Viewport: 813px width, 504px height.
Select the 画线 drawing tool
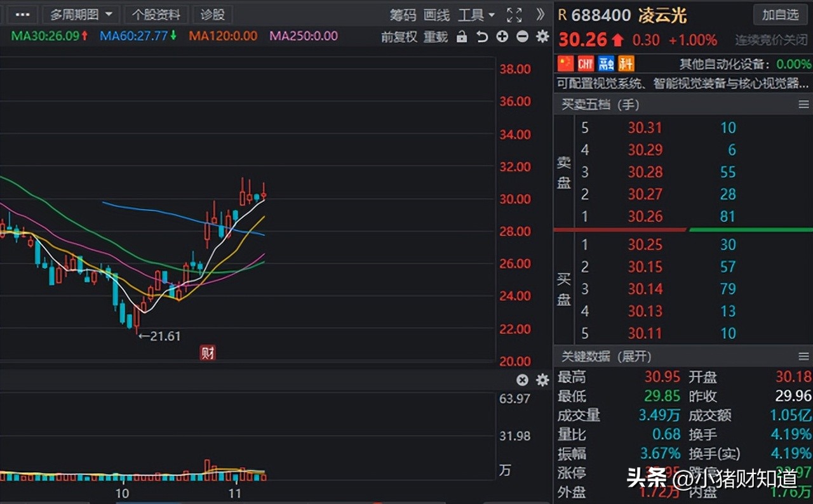coord(436,15)
